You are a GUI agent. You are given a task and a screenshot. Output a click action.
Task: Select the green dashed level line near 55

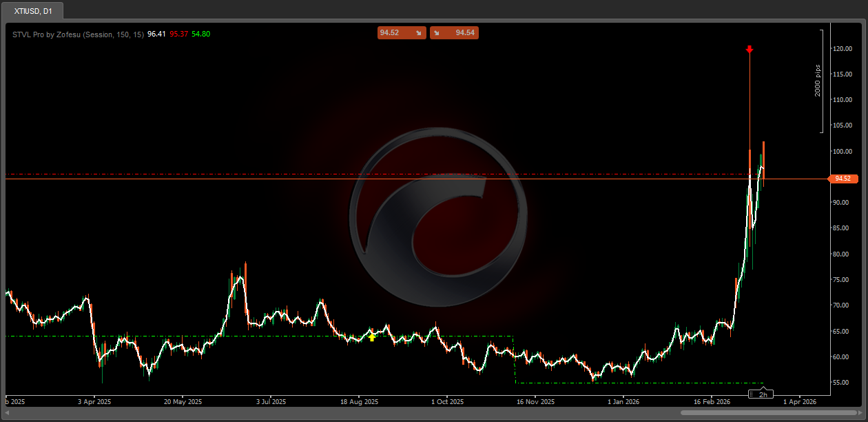(x=620, y=383)
